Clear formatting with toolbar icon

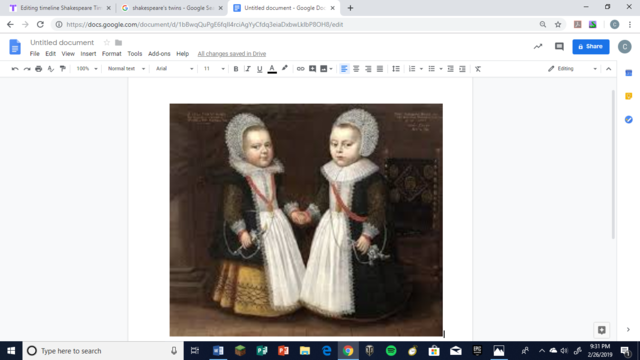[x=478, y=69]
